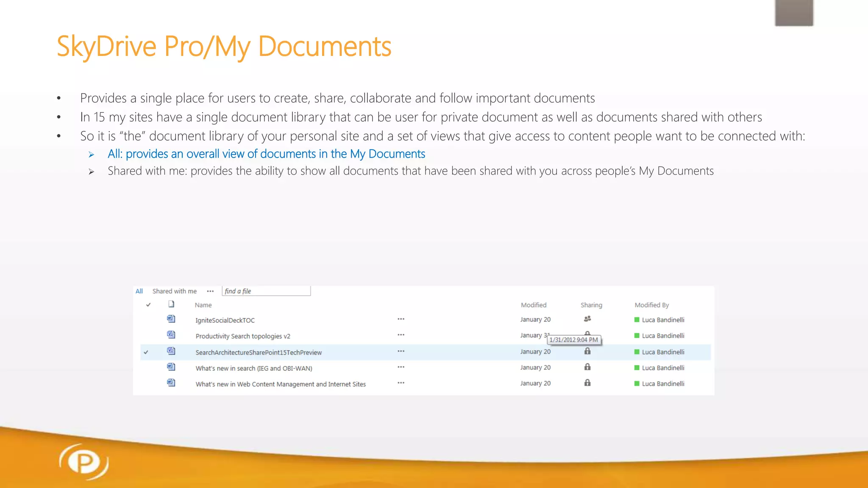Click the 'All: provides an overall view' bullet text
Viewport: 868px width, 488px height.
[266, 154]
